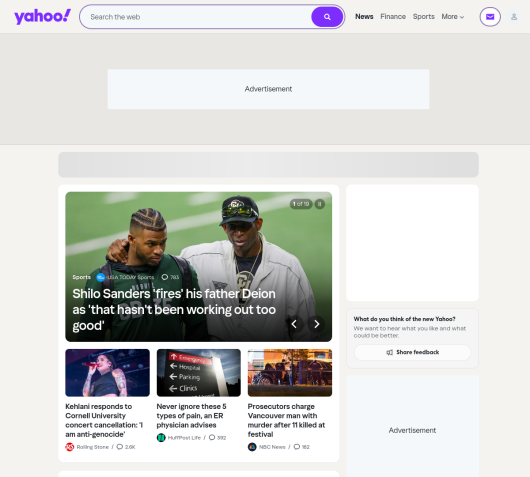Screen dimensions: 530x477
Task: Click the comments icon on Shilo Sanders story
Action: tap(165, 277)
